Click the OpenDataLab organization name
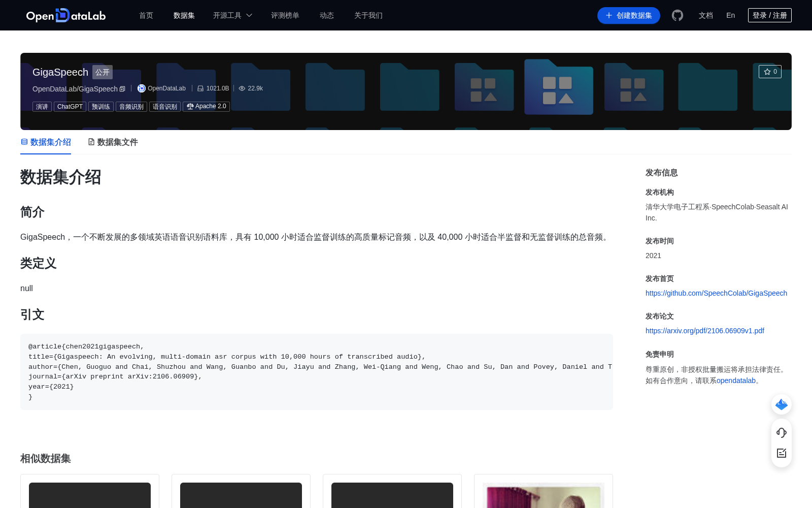Viewport: 812px width, 508px height. tap(166, 88)
